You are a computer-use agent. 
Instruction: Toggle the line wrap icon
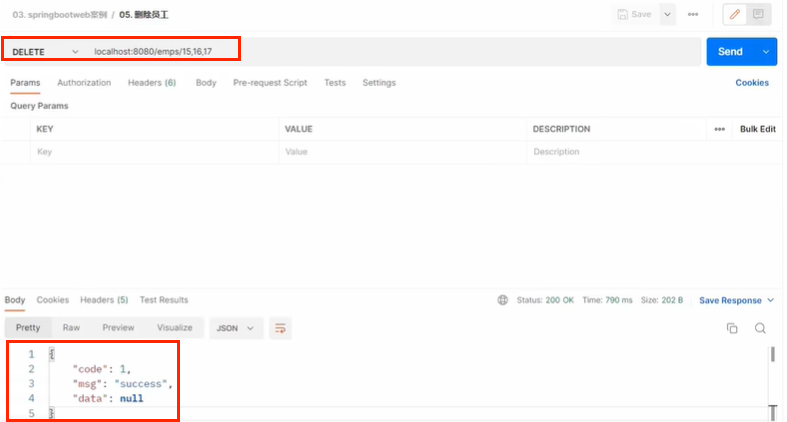coord(280,329)
